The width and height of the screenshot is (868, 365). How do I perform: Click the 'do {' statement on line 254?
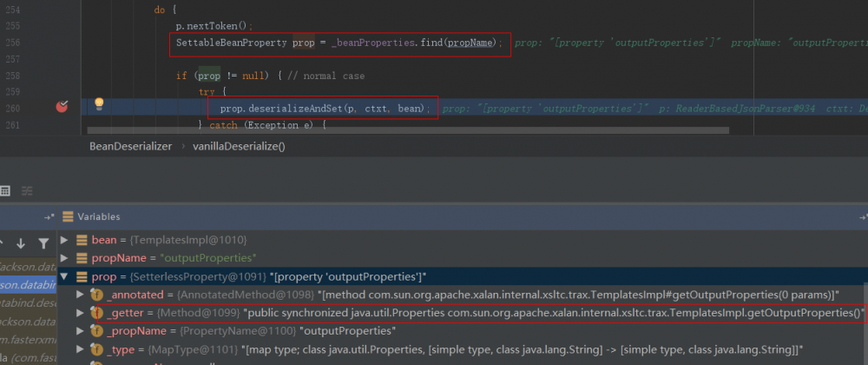164,10
